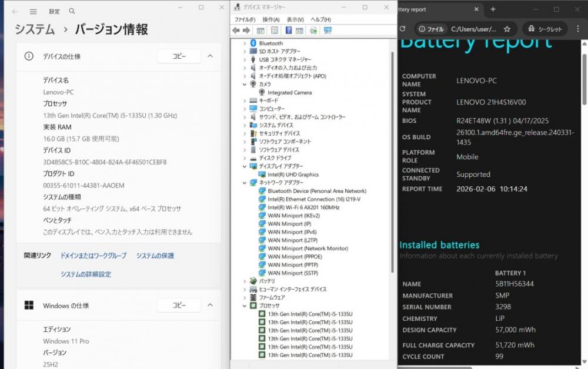Screen dimensions: 588x369
Task: Click the Intel(R) Ethernet Connection I219-V icon
Action: click(x=262, y=199)
